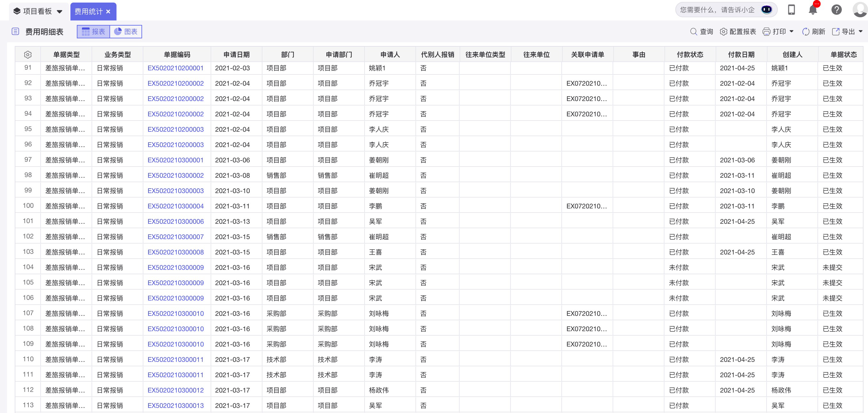Keep 报表 table view selected
868x413 pixels.
click(93, 31)
